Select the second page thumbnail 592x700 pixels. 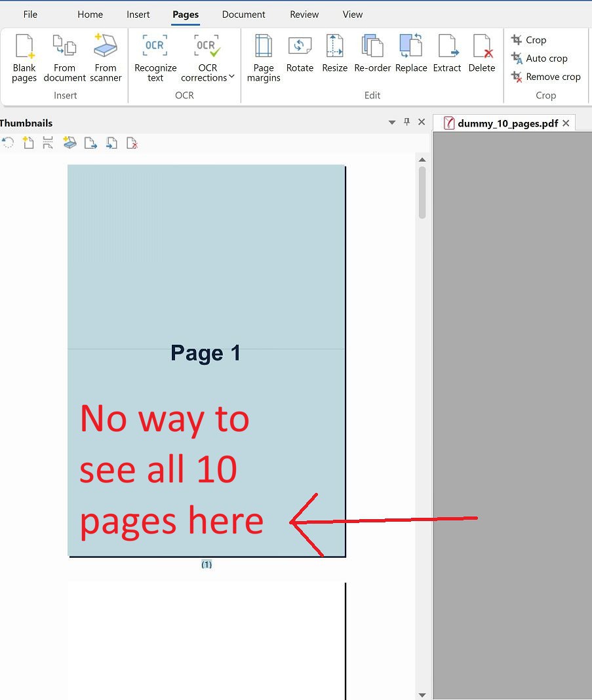(207, 641)
